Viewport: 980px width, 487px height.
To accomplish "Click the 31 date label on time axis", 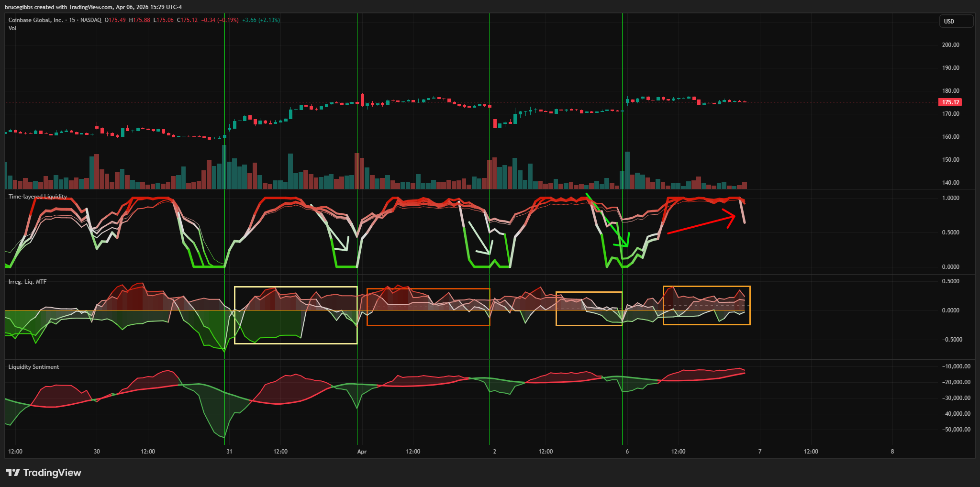I will tap(229, 452).
